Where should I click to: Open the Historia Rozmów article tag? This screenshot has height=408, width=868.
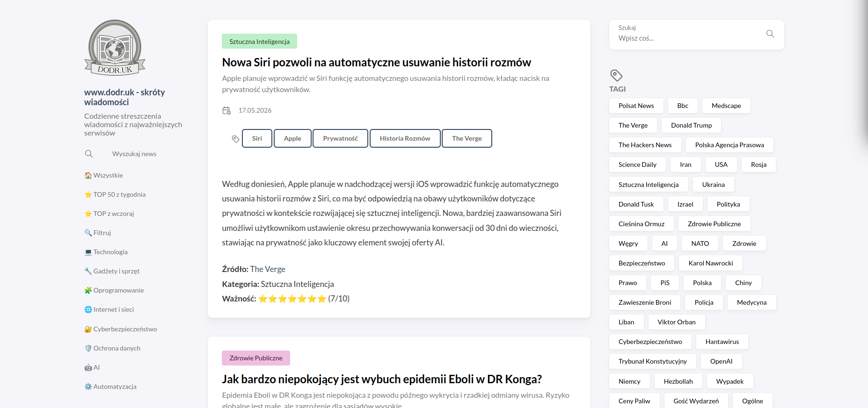pos(405,138)
